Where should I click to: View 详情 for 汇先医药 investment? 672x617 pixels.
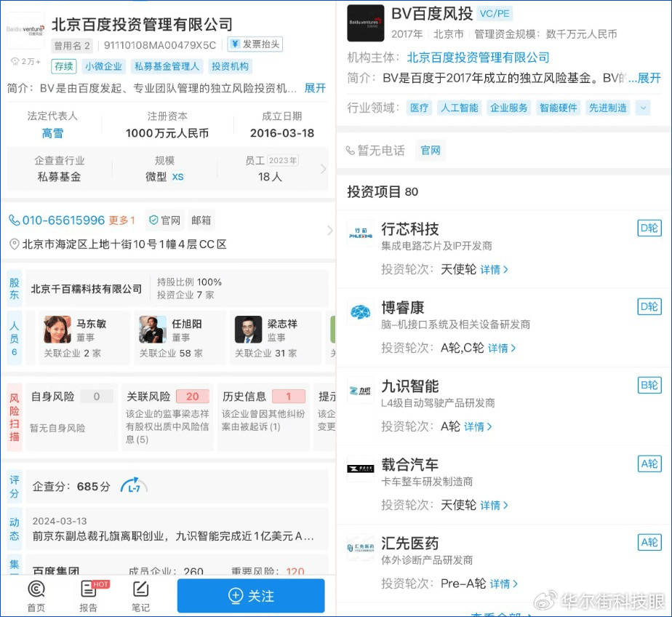point(504,584)
